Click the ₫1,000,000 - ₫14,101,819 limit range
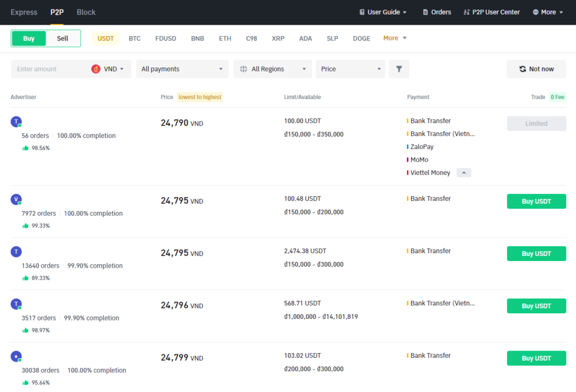576x392 pixels. (x=321, y=317)
